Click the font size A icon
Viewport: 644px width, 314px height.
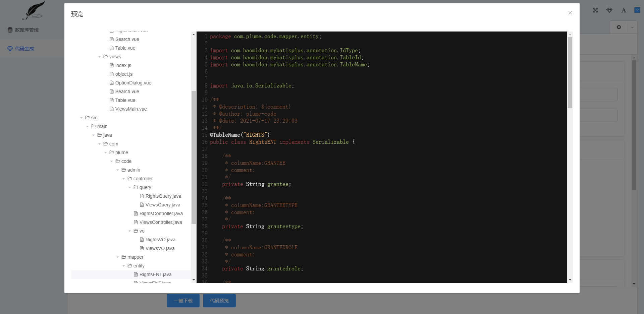tap(624, 10)
